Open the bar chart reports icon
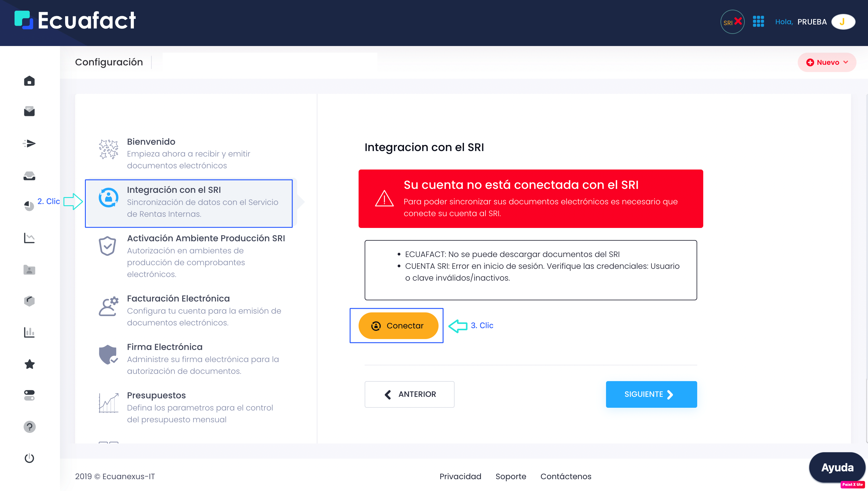The height and width of the screenshot is (491, 868). 29,332
